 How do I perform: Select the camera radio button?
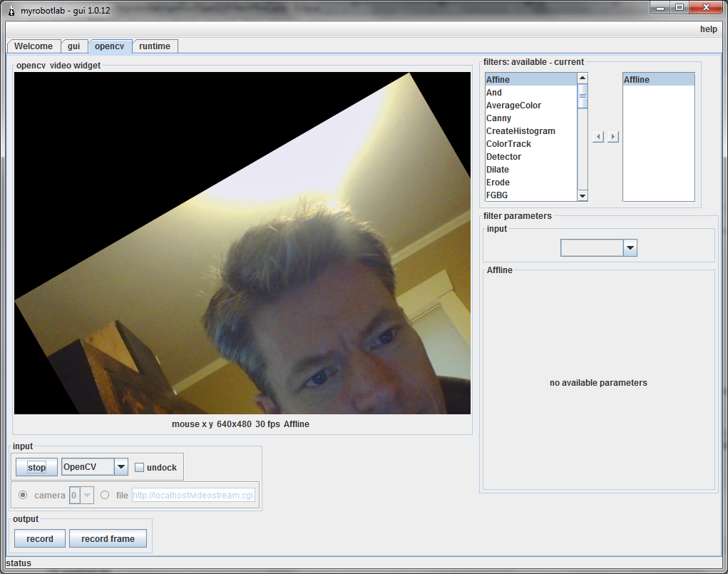click(x=24, y=495)
